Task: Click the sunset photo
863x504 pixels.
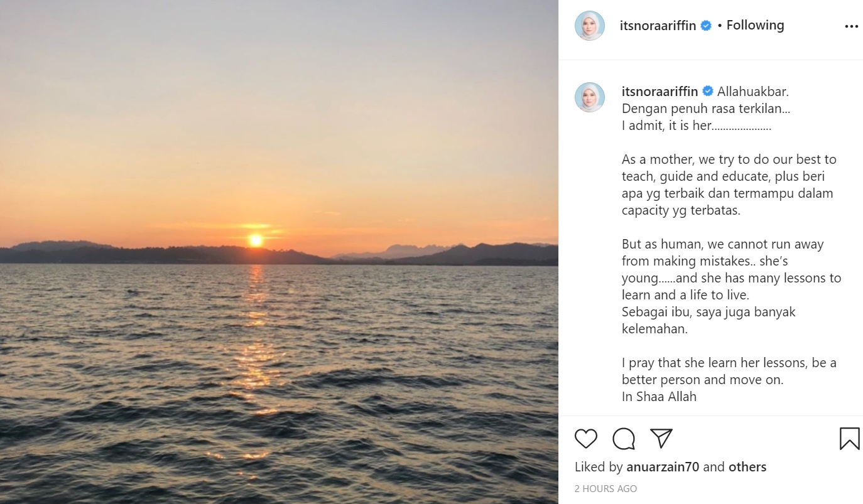Action: point(279,252)
